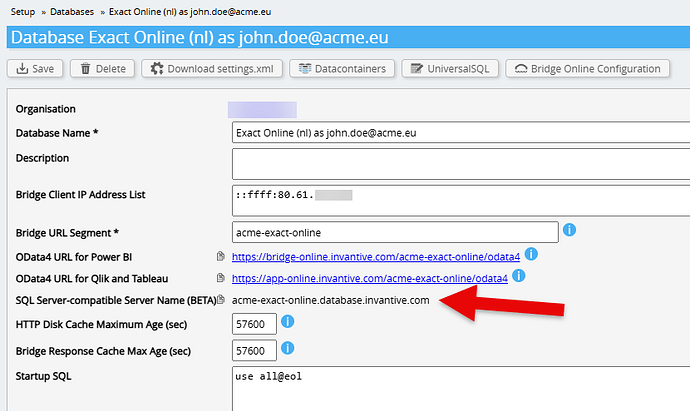The image size is (690, 411).
Task: Click the SQL Server-compatible Server Name label
Action: (x=116, y=300)
